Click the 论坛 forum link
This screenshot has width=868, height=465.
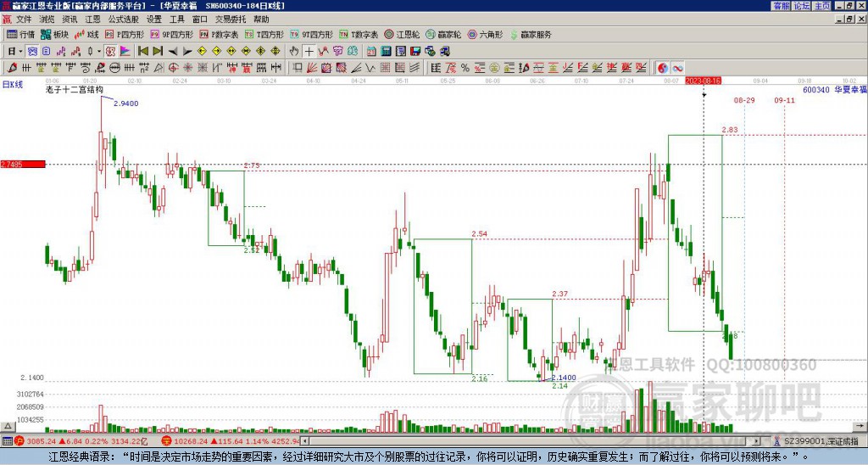802,6
